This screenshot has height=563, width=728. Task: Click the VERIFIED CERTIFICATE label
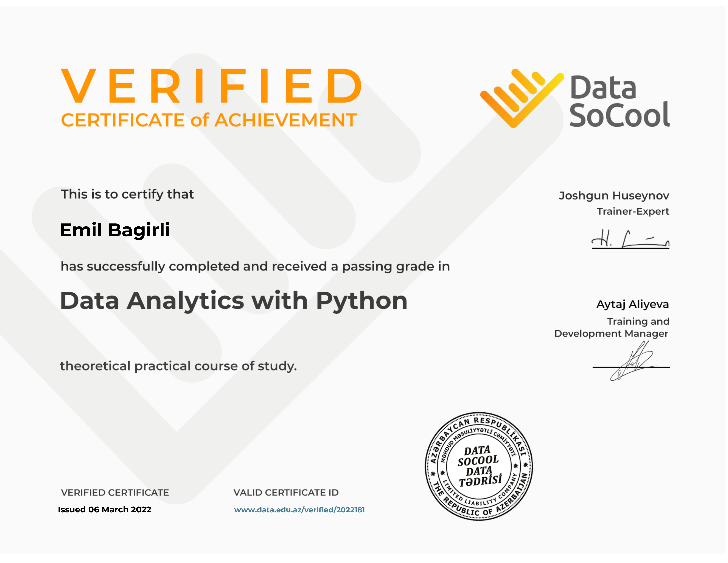115,493
